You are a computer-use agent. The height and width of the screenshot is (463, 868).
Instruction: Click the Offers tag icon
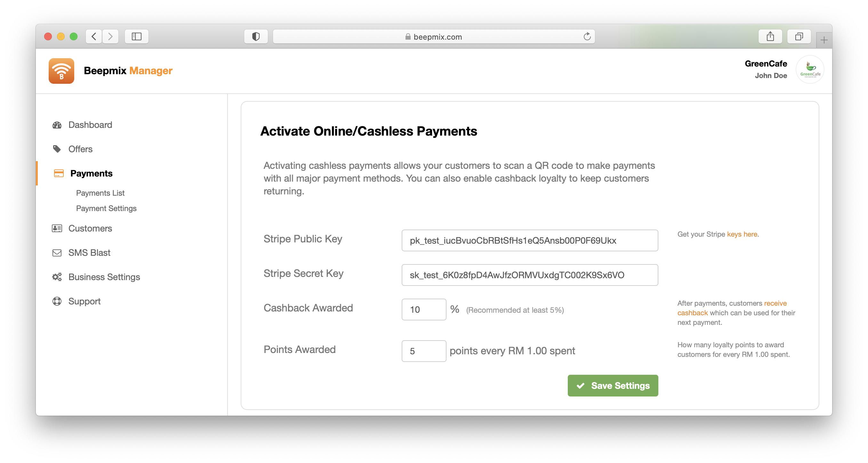(57, 149)
